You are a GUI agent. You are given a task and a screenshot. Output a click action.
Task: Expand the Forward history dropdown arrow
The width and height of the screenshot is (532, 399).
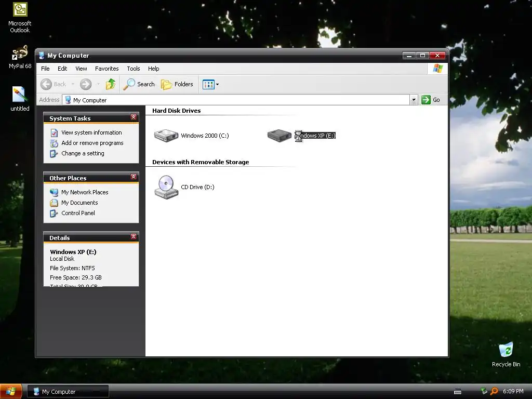pos(98,84)
